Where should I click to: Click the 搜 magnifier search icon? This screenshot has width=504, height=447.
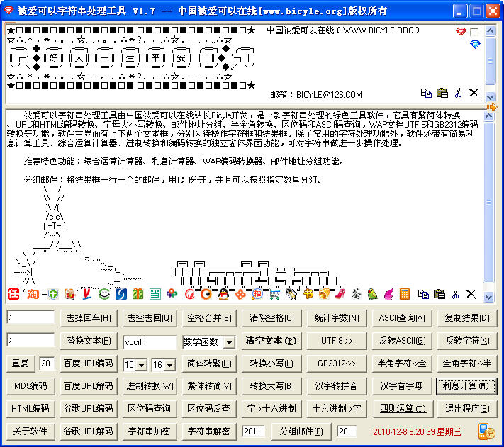click(x=257, y=294)
